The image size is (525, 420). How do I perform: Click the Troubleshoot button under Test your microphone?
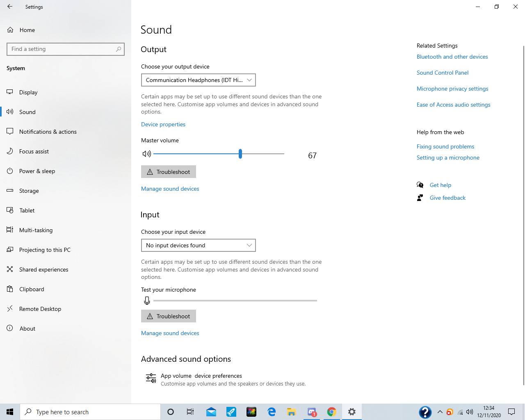169,316
